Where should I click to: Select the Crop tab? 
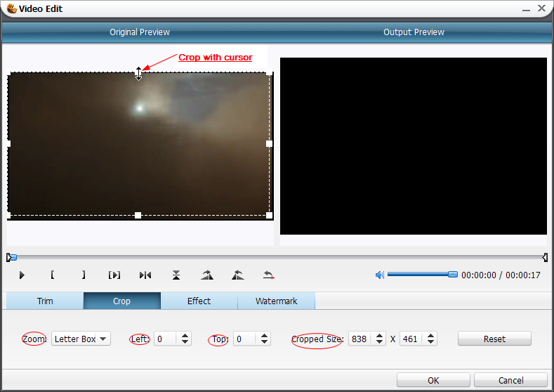[x=122, y=301]
